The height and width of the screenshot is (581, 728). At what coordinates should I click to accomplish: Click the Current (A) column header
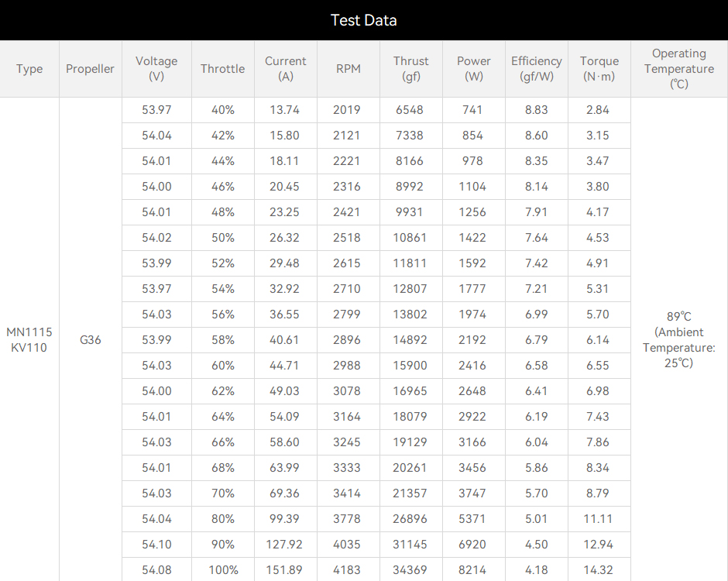(286, 69)
